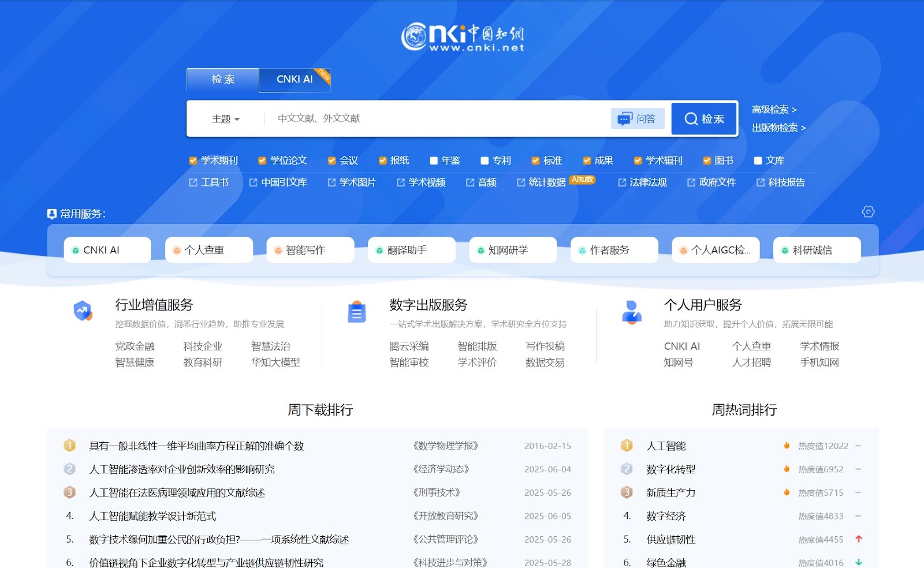Click the green down arrow for 绿色金融
This screenshot has height=568, width=924.
click(859, 562)
